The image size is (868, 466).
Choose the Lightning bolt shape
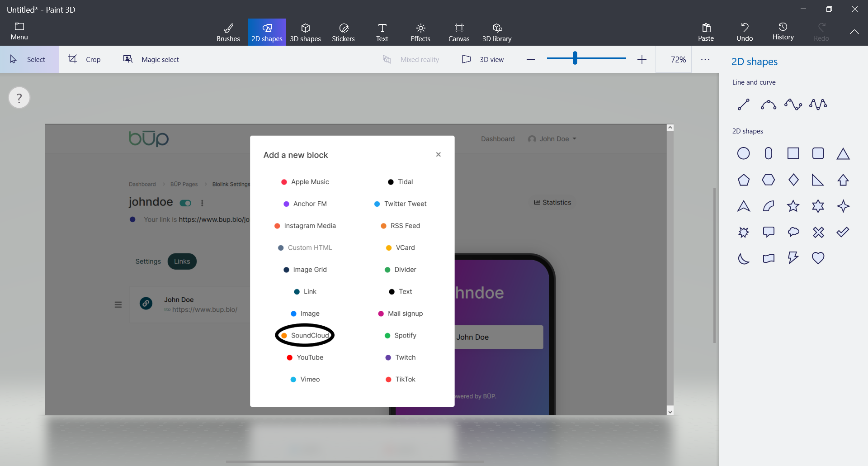pos(793,258)
